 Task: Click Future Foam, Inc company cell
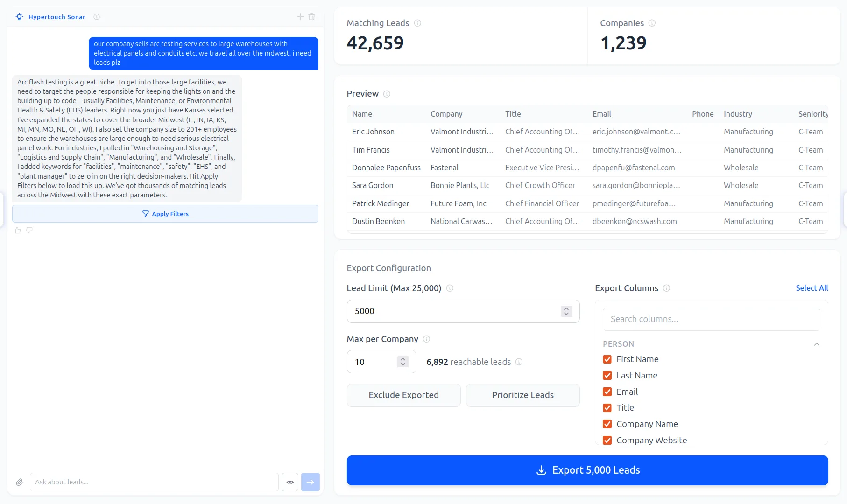(459, 203)
